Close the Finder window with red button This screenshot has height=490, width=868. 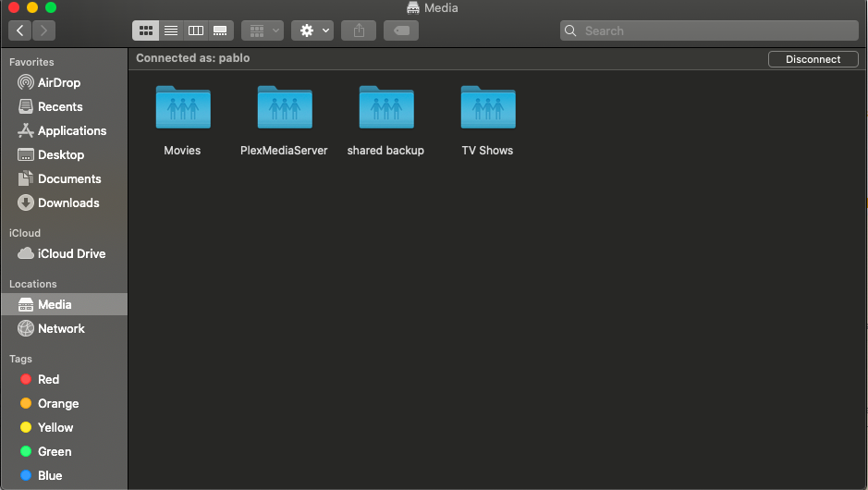click(14, 7)
